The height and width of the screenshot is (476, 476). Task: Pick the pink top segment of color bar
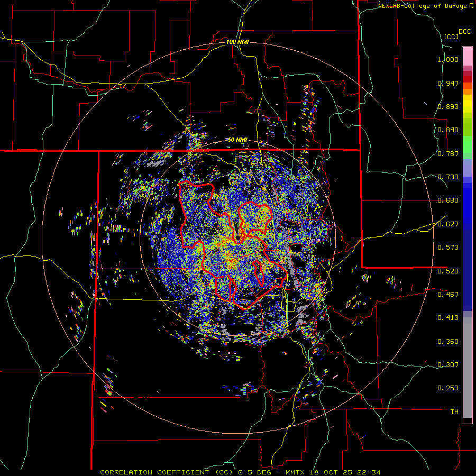pos(467,56)
